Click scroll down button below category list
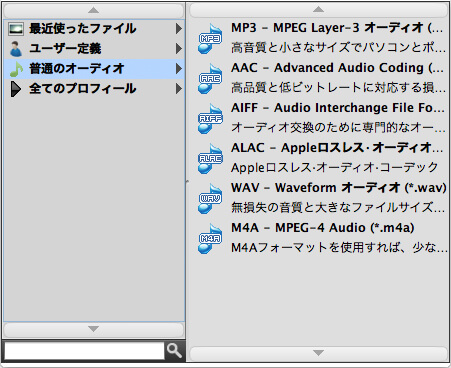Viewport: 451px width, 368px height. pos(94,329)
